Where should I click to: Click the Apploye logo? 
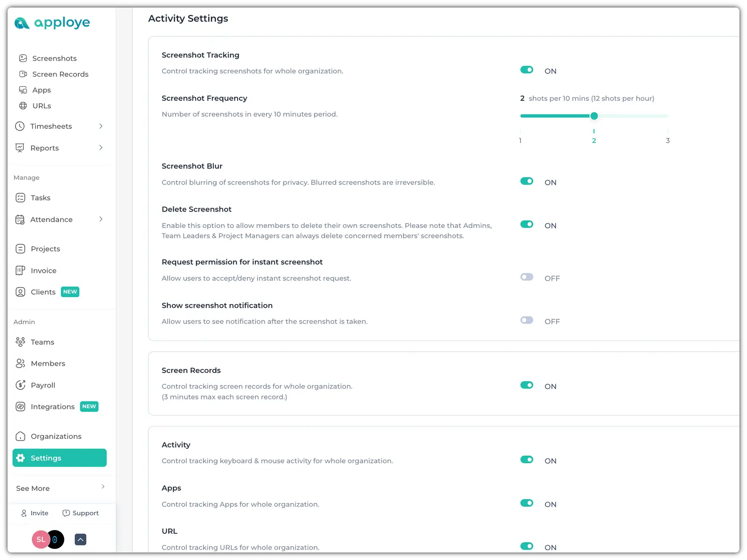tap(52, 23)
